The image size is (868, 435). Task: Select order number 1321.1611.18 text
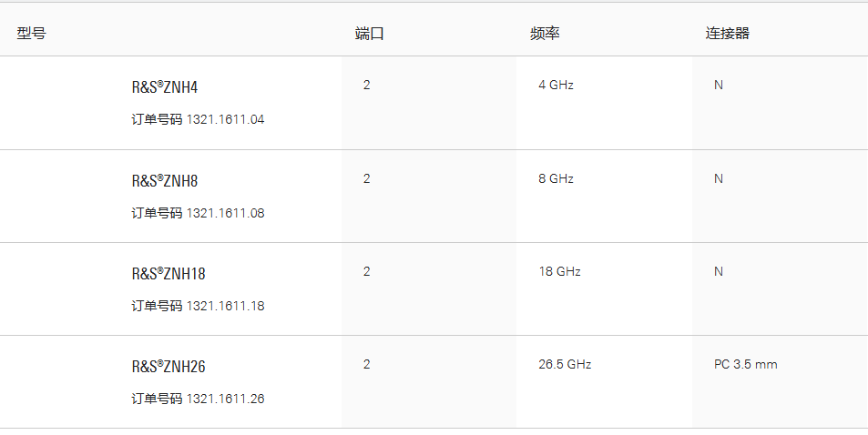(225, 306)
